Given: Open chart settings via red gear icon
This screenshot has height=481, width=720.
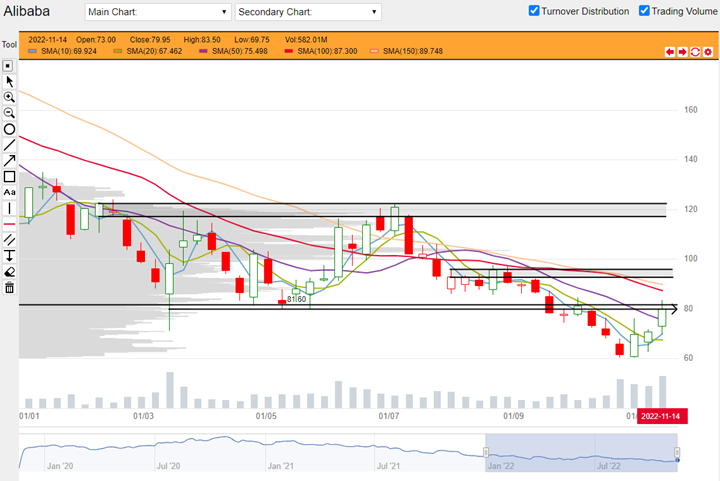Looking at the screenshot, I should 708,52.
